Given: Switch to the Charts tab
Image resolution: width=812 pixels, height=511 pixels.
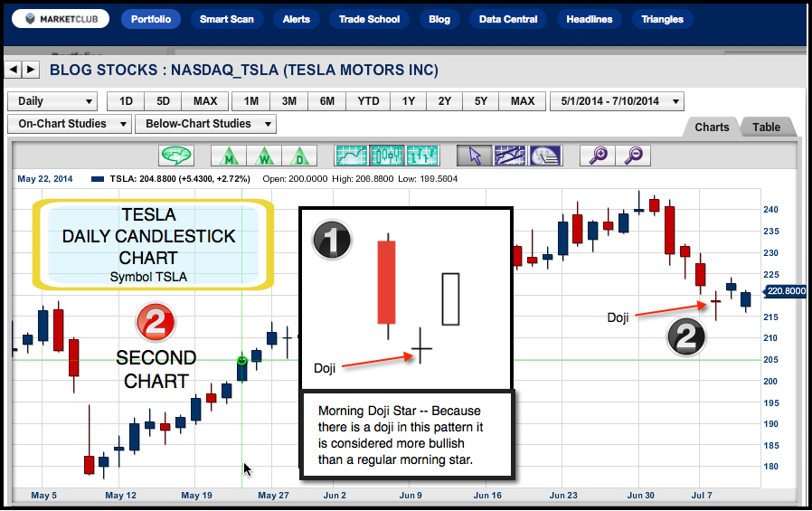Looking at the screenshot, I should coord(712,127).
